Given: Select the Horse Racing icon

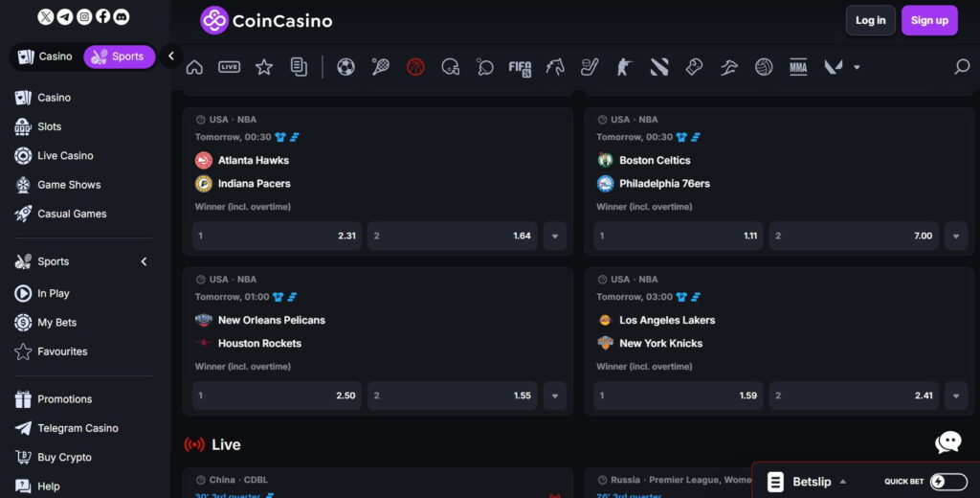Looking at the screenshot, I should pos(555,67).
